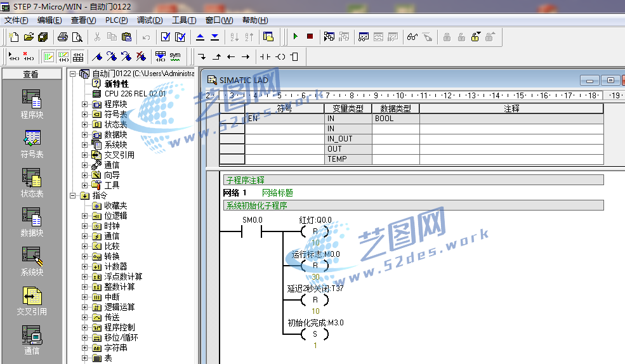Open Program Block in the view bar
This screenshot has height=364, width=625.
(x=32, y=104)
